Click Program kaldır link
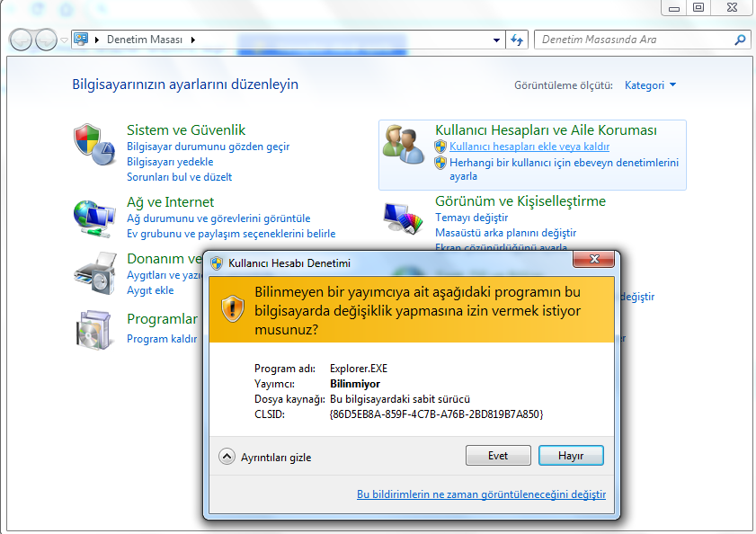The image size is (756, 534). tap(162, 339)
